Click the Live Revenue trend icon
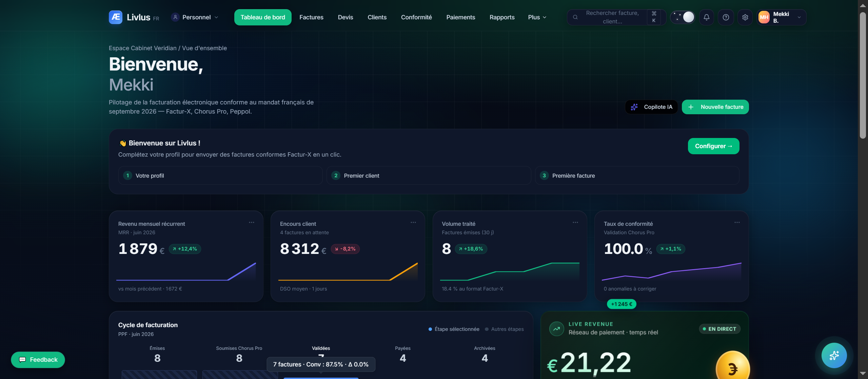Viewport: 868px width, 379px height. tap(556, 328)
